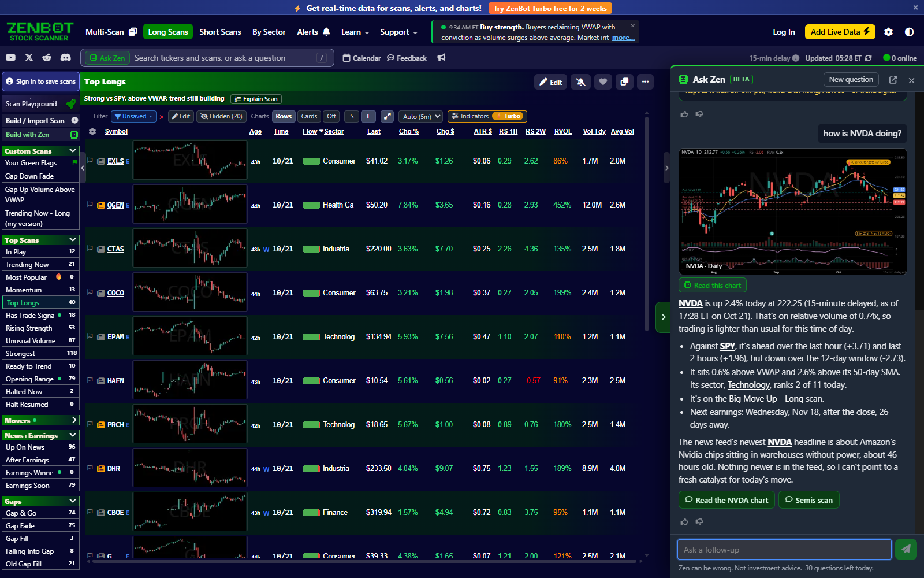The height and width of the screenshot is (578, 924).
Task: Collapse the Top Scans section
Action: coord(73,240)
